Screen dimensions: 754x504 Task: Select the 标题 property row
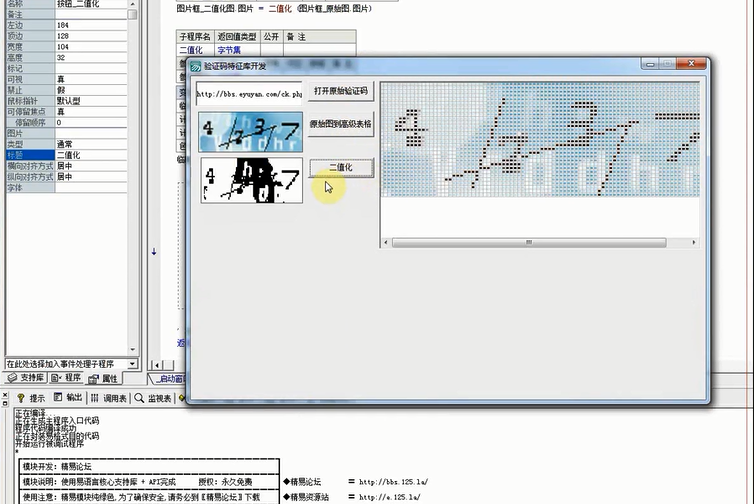click(28, 155)
